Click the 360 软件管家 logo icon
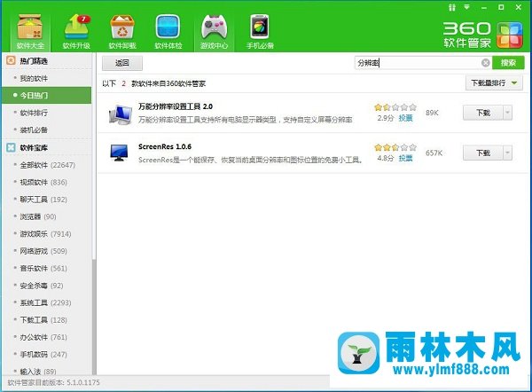The width and height of the screenshot is (532, 392). point(510,35)
